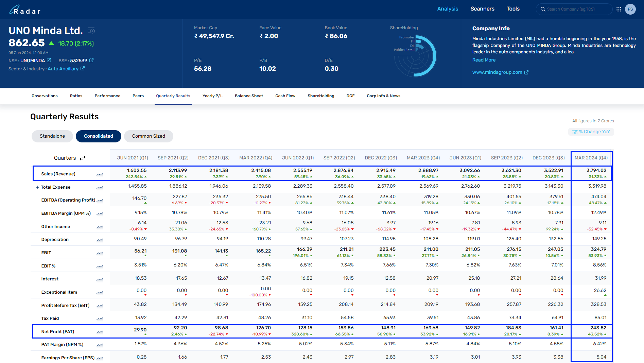Click stock price 862.65
This screenshot has height=363, width=644.
pos(27,43)
